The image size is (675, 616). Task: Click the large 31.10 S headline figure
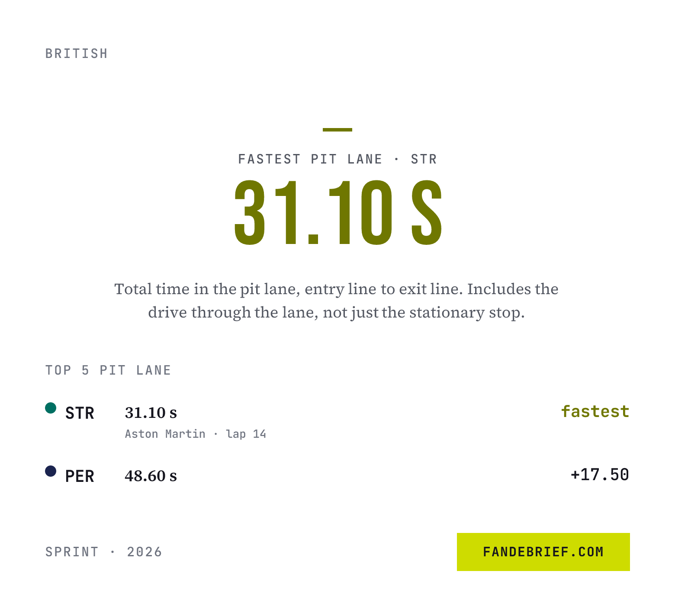(338, 213)
